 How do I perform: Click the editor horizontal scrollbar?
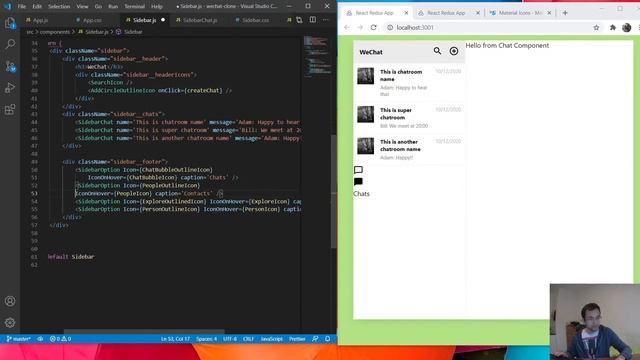click(x=144, y=331)
